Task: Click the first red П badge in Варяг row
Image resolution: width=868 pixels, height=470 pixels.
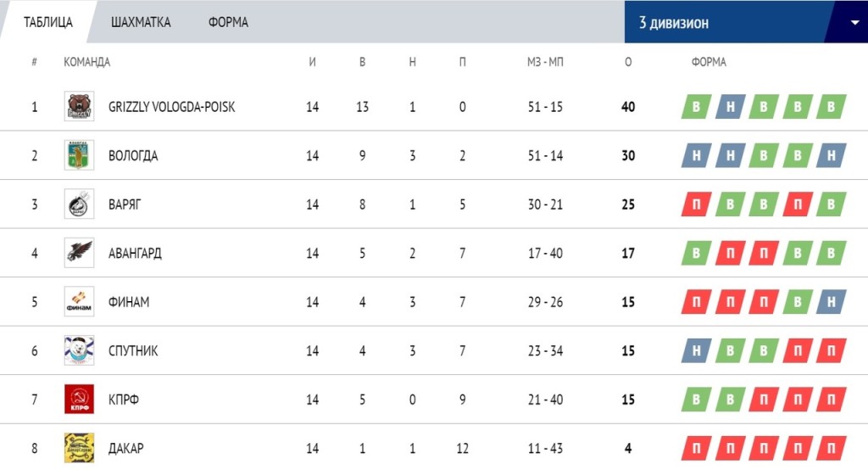Action: 697,204
